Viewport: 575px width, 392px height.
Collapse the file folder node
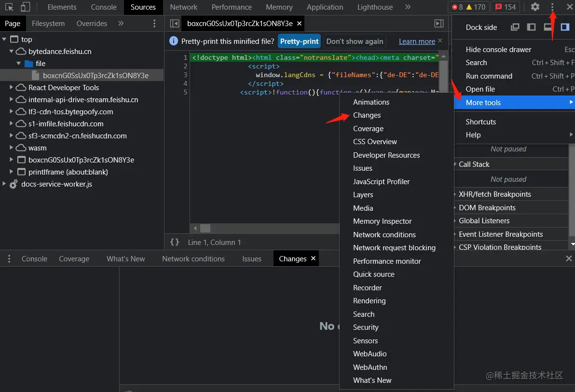click(19, 64)
